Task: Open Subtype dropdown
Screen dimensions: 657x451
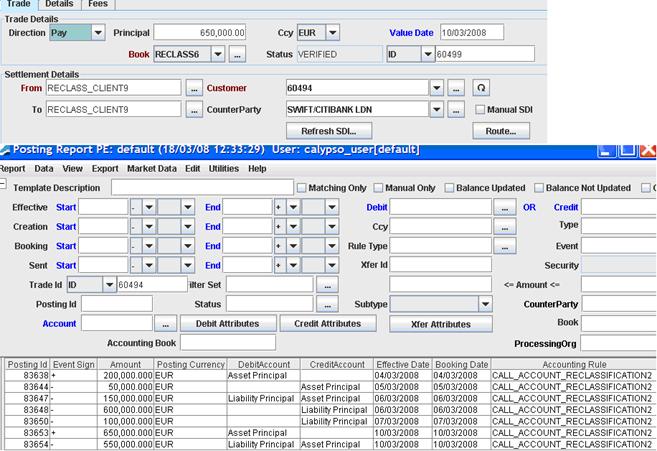Action: pyautogui.click(x=485, y=304)
